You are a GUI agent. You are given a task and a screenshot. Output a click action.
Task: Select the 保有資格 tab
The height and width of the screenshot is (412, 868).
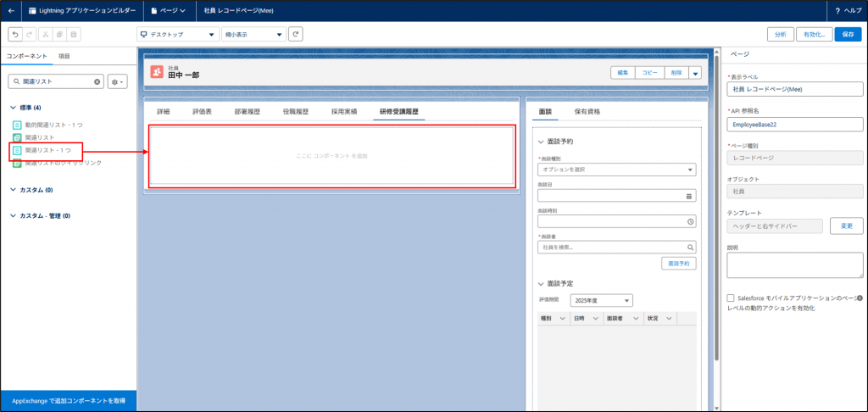tap(587, 112)
